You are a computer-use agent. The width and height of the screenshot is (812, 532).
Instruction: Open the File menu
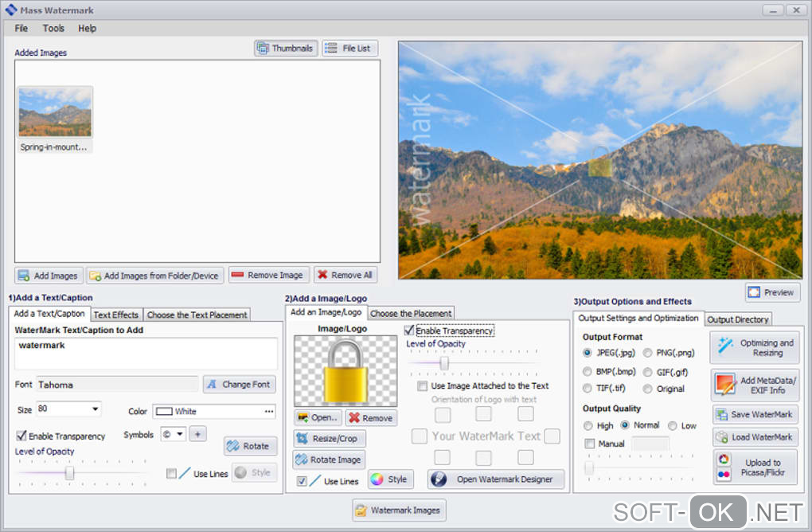click(x=21, y=29)
